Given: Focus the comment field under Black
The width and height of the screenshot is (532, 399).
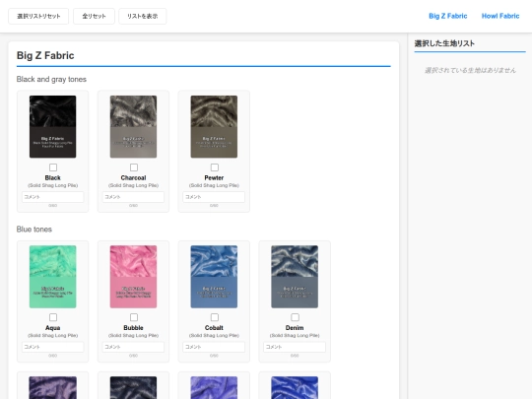Looking at the screenshot, I should (52, 197).
